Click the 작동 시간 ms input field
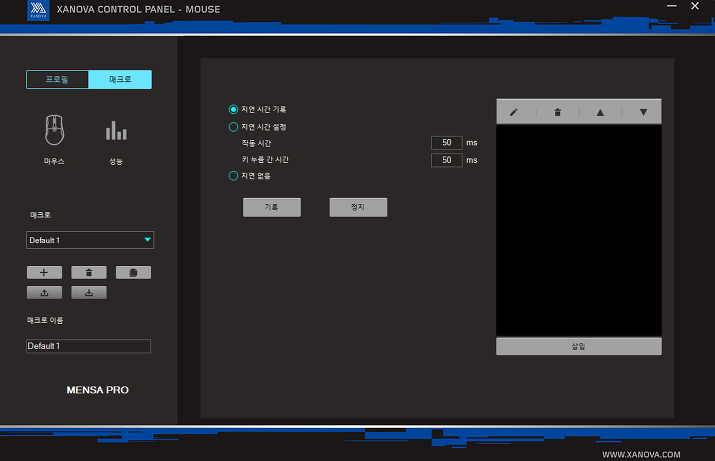The height and width of the screenshot is (461, 715). [x=447, y=143]
